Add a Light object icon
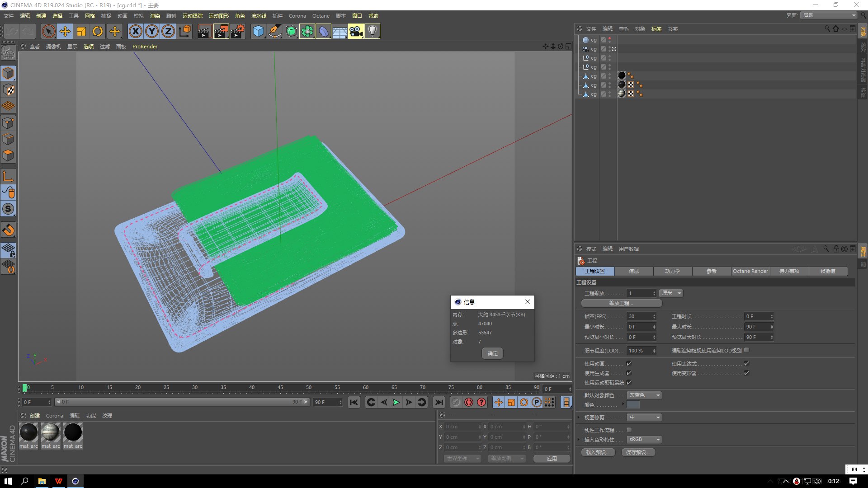The height and width of the screenshot is (488, 868). coord(372,32)
